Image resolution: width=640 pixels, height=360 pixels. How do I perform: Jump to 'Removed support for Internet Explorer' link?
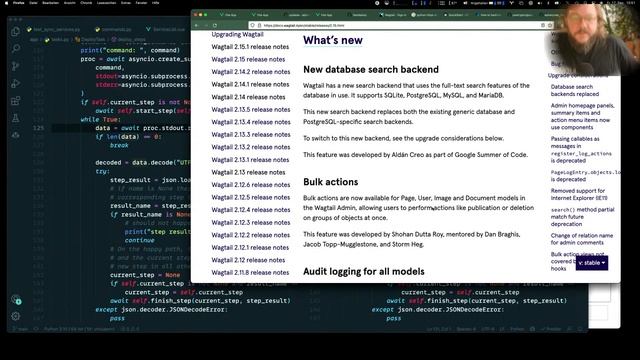tap(579, 194)
